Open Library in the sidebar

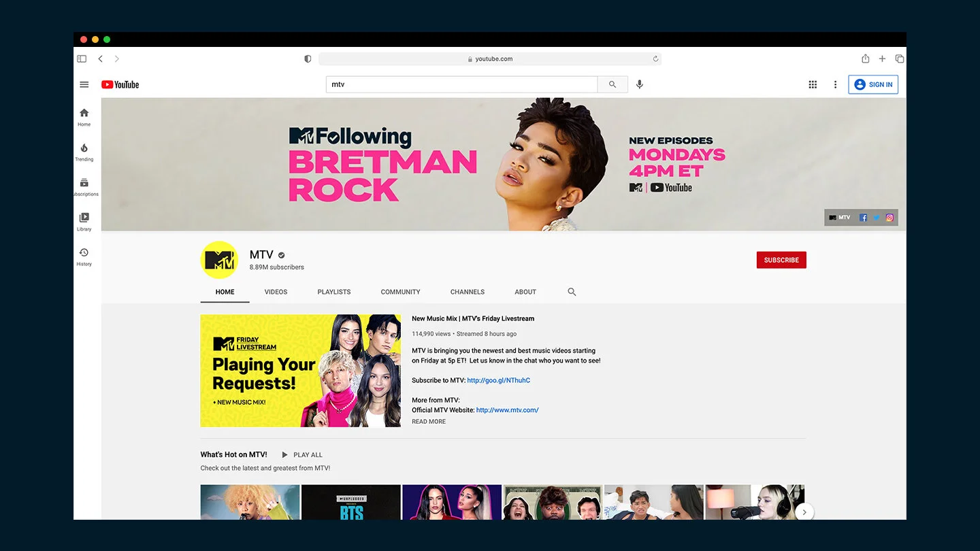84,222
